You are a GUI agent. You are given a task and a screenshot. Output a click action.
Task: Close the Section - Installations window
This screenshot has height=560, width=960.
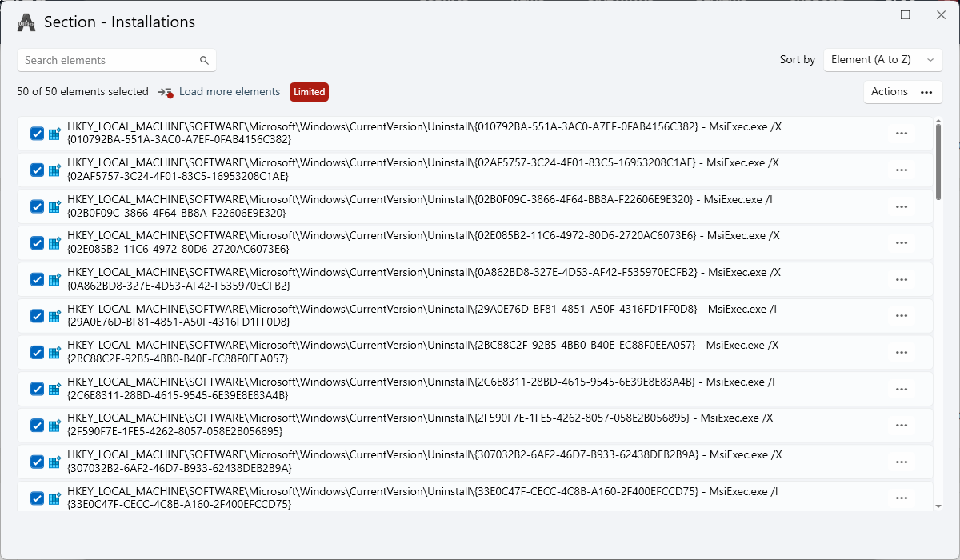click(x=941, y=15)
